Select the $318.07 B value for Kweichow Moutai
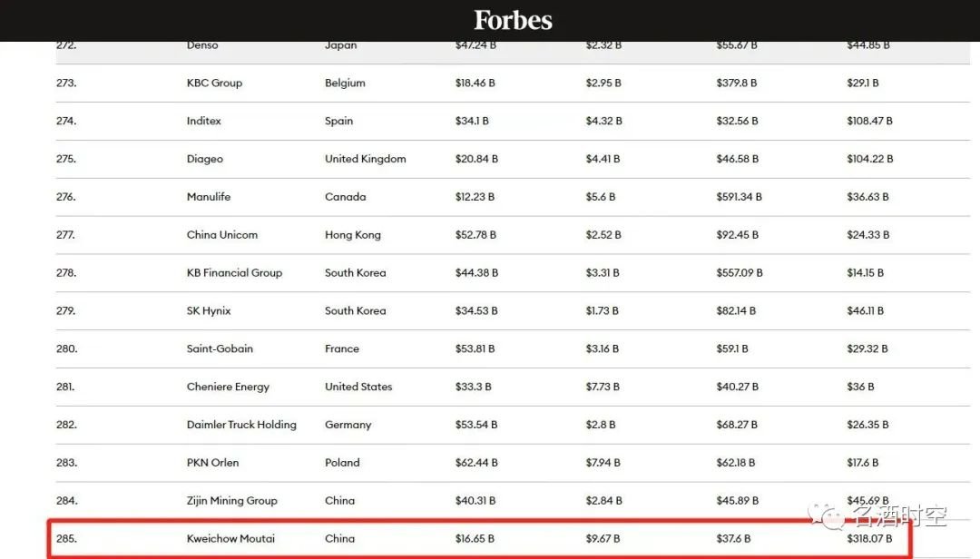 tap(869, 538)
